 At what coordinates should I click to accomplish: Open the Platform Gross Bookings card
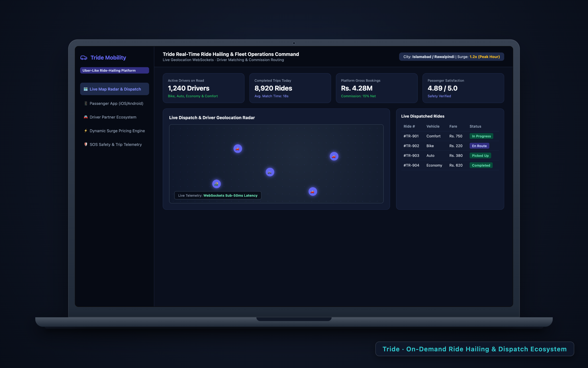[x=377, y=88]
